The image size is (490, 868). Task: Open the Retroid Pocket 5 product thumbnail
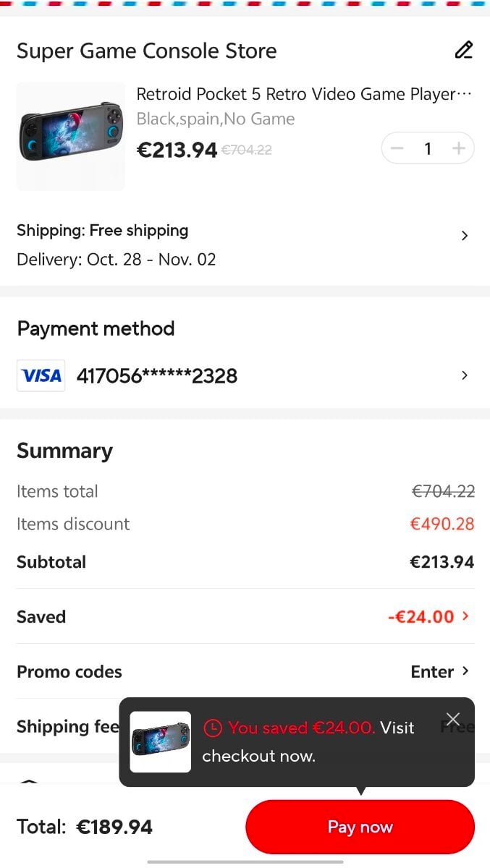pyautogui.click(x=71, y=136)
